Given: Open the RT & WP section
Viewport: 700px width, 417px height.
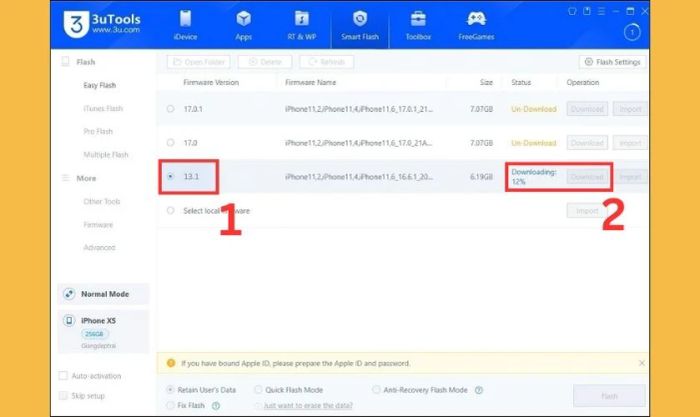Looking at the screenshot, I should [302, 25].
